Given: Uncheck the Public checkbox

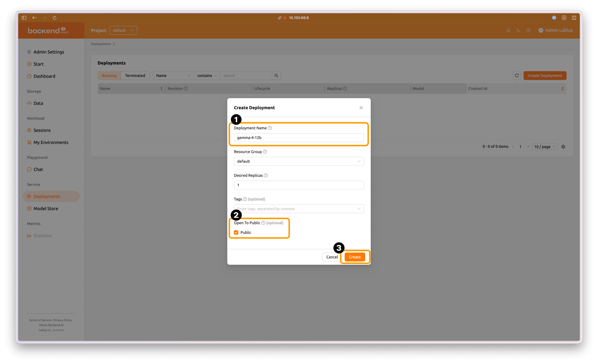Looking at the screenshot, I should coord(236,233).
